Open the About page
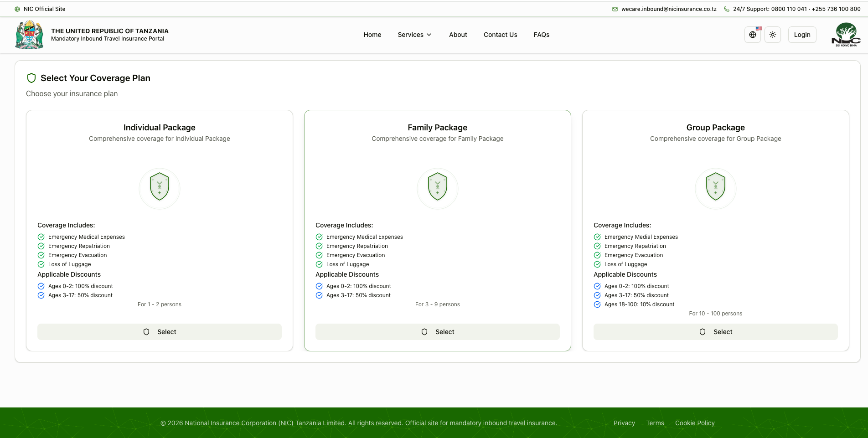Viewport: 868px width, 438px height. click(458, 35)
